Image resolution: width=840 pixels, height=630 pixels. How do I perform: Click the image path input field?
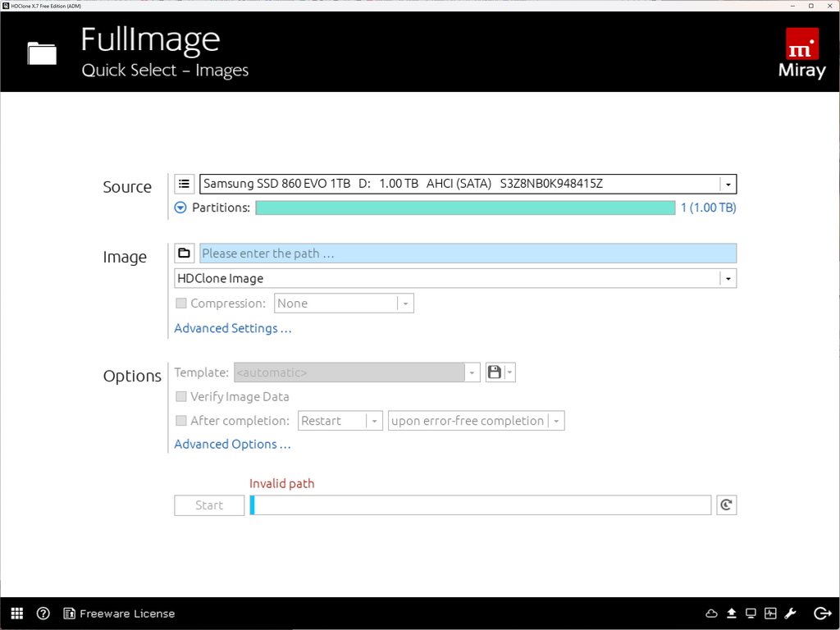point(468,253)
